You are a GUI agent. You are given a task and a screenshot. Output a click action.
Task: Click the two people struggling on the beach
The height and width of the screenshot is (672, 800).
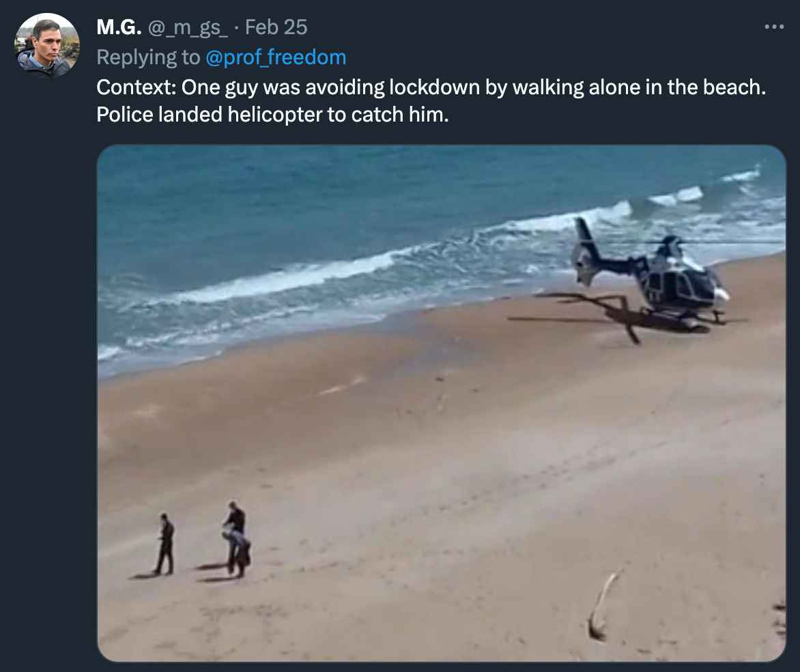pos(236,540)
